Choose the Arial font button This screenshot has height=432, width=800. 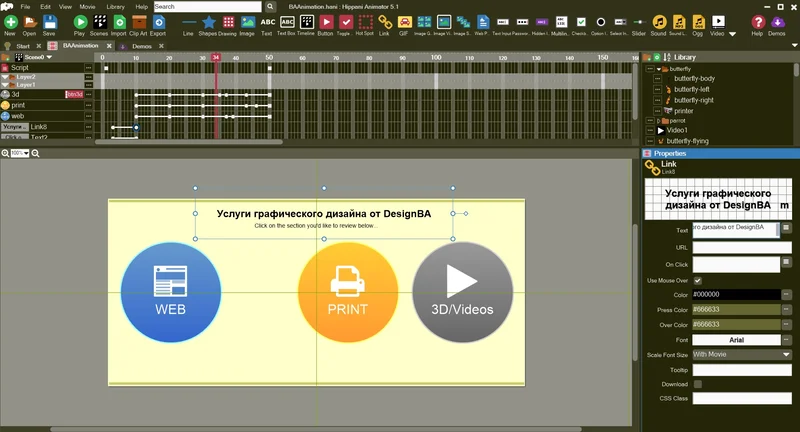pos(736,340)
